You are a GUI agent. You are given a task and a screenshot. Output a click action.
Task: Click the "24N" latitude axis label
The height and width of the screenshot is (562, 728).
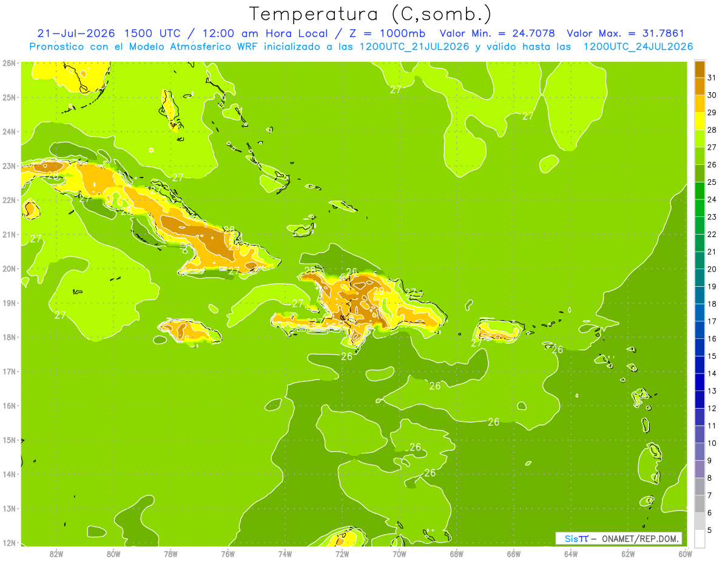9,132
